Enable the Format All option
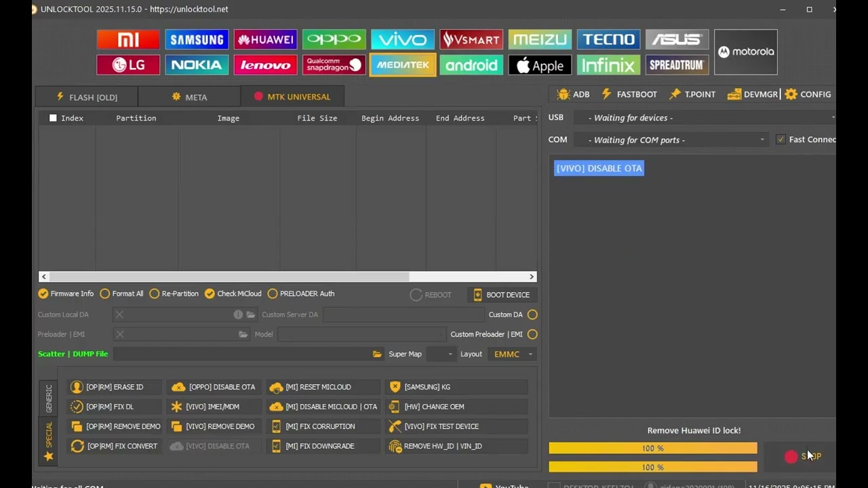This screenshot has height=488, width=868. (x=122, y=293)
